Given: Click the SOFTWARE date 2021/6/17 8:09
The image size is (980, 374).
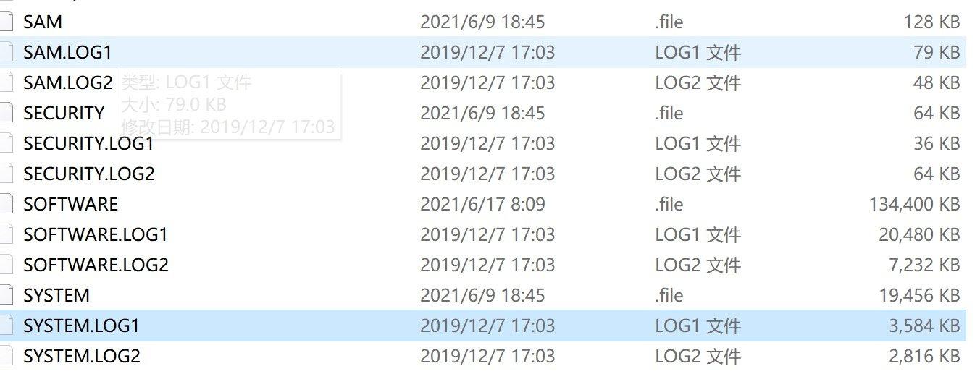Looking at the screenshot, I should (482, 204).
